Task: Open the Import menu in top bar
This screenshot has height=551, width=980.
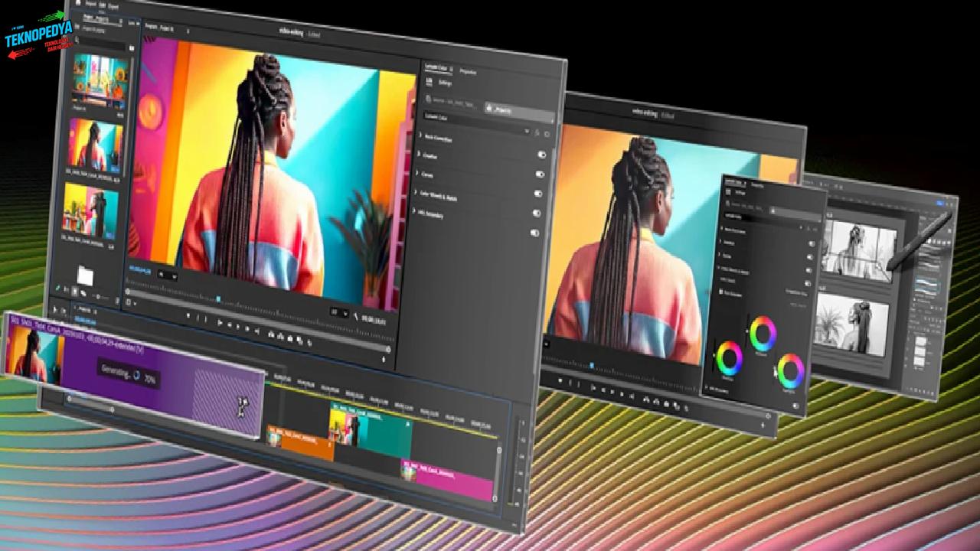Action: point(91,3)
